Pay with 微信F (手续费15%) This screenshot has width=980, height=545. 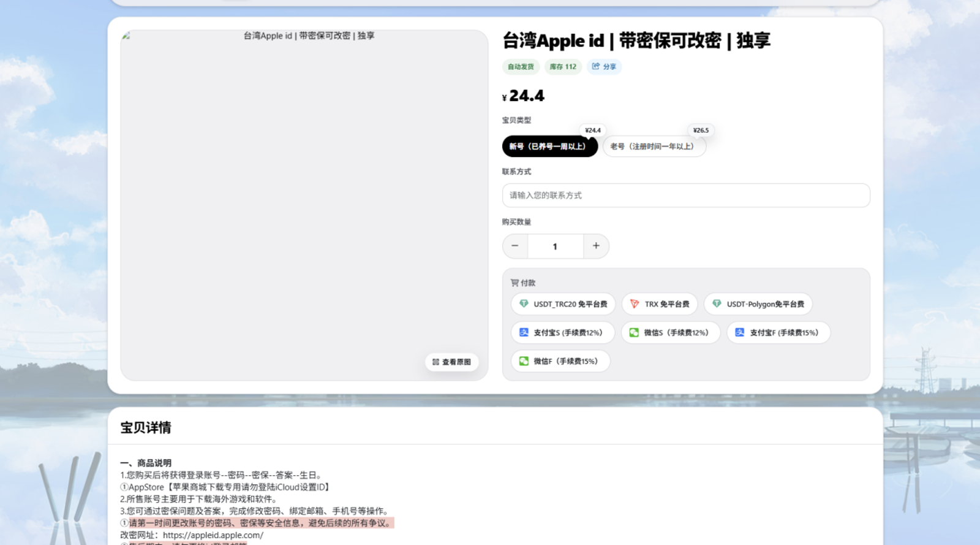pos(560,361)
